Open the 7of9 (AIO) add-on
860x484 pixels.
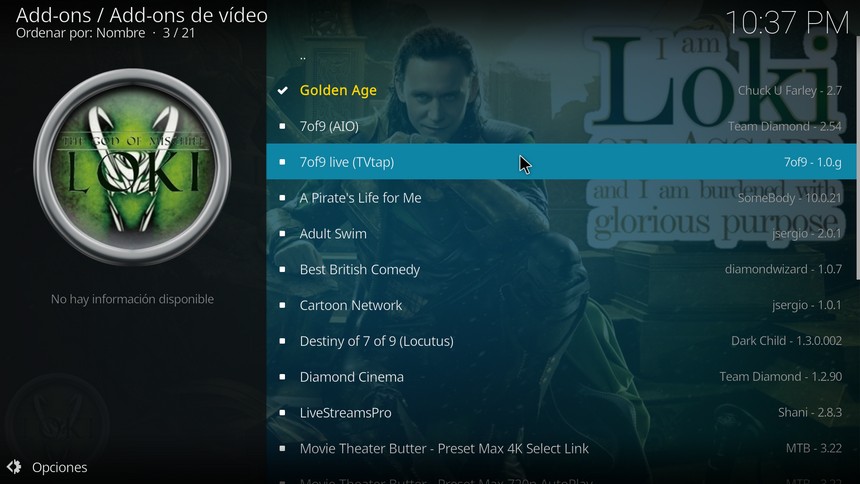tap(561, 126)
